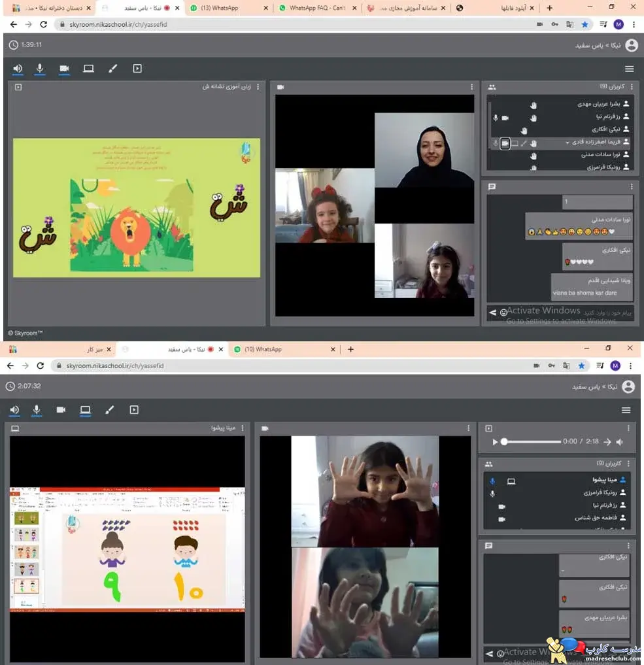Toggle the webcam in the top Skyroom window
The width and height of the screenshot is (644, 665).
tap(64, 68)
